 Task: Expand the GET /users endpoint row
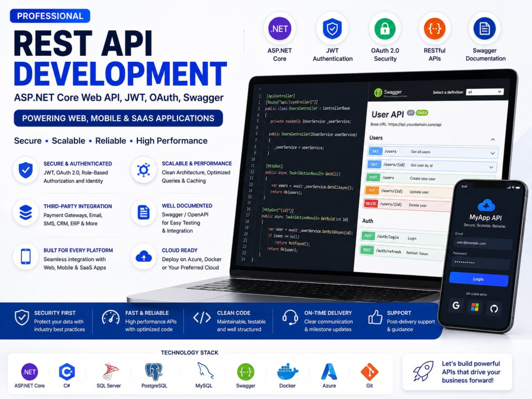(433, 152)
